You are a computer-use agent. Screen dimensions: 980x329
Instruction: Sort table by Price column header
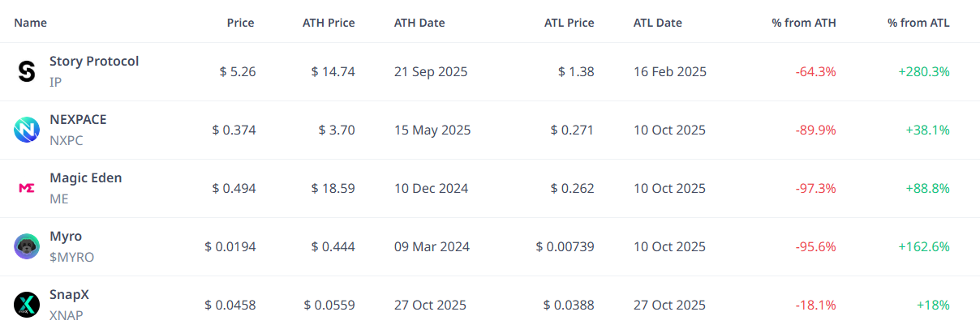pyautogui.click(x=240, y=23)
